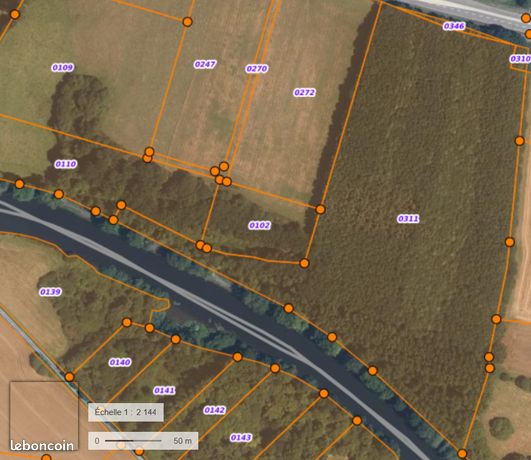Select parcel label 0310

(x=521, y=59)
